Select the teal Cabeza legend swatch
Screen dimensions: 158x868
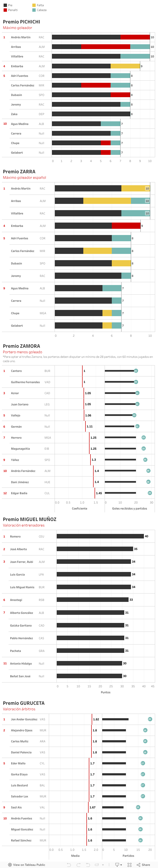(x=34, y=10)
